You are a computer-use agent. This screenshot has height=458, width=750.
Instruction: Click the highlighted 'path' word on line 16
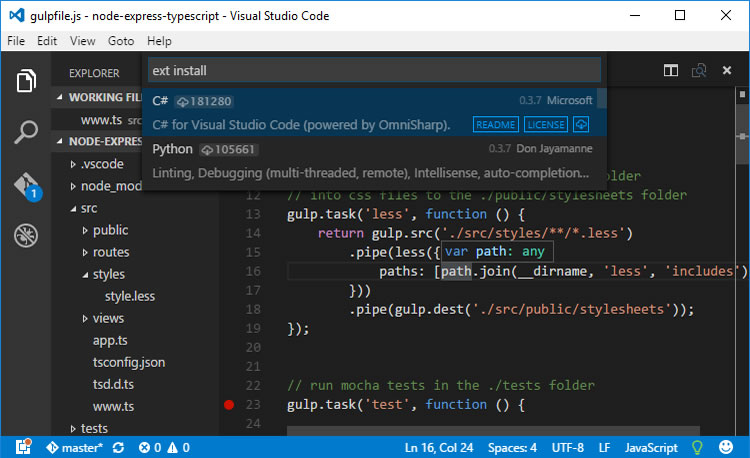456,272
